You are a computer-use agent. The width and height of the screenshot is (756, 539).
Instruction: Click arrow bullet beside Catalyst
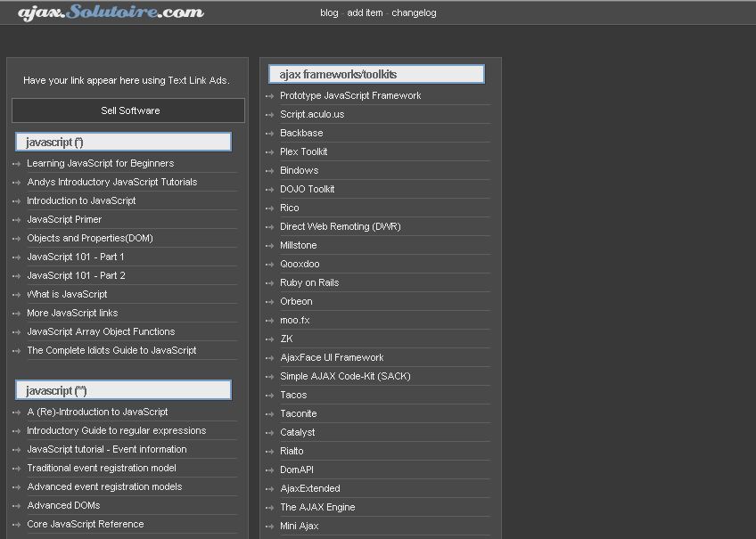[x=269, y=433]
